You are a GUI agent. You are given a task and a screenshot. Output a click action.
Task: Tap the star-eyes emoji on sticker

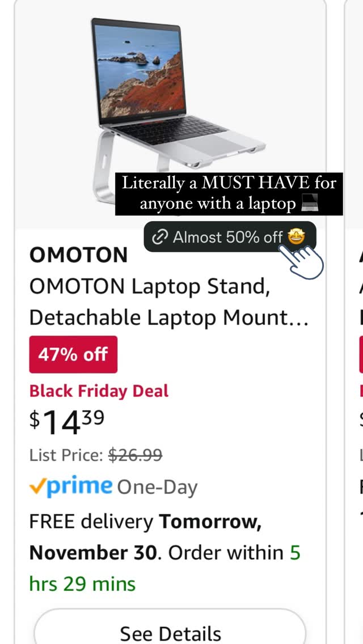(296, 237)
